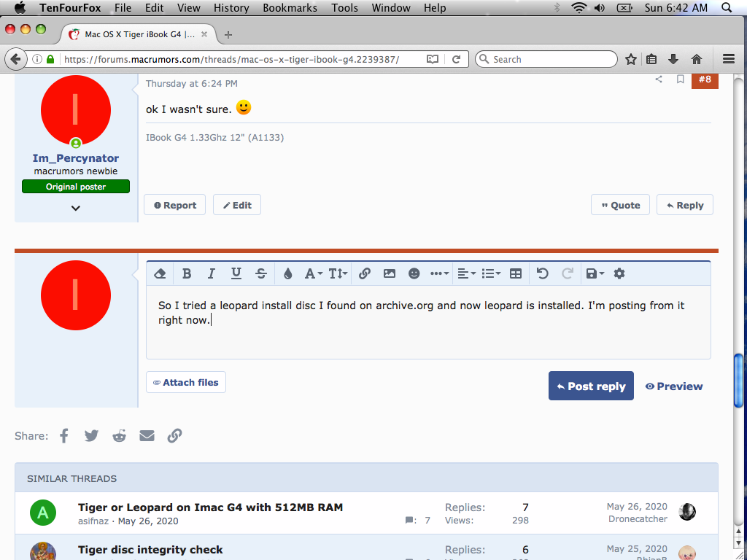Open downloads arrow icon
Viewport: 747px width, 560px height.
click(673, 59)
